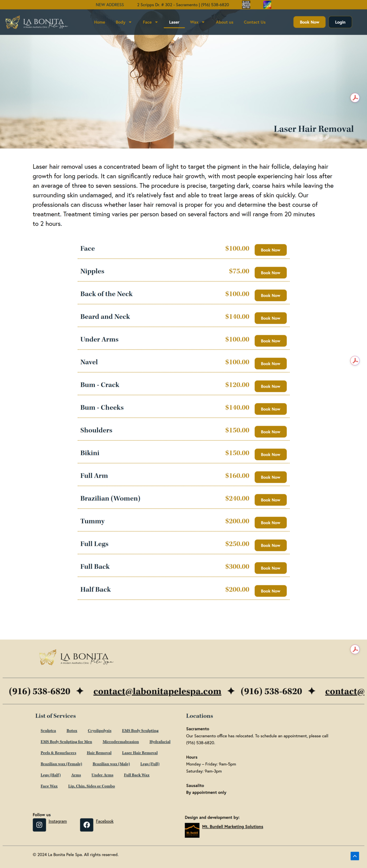Click the Black Lives Matter badge icon
This screenshot has width=367, height=868.
click(x=246, y=4)
